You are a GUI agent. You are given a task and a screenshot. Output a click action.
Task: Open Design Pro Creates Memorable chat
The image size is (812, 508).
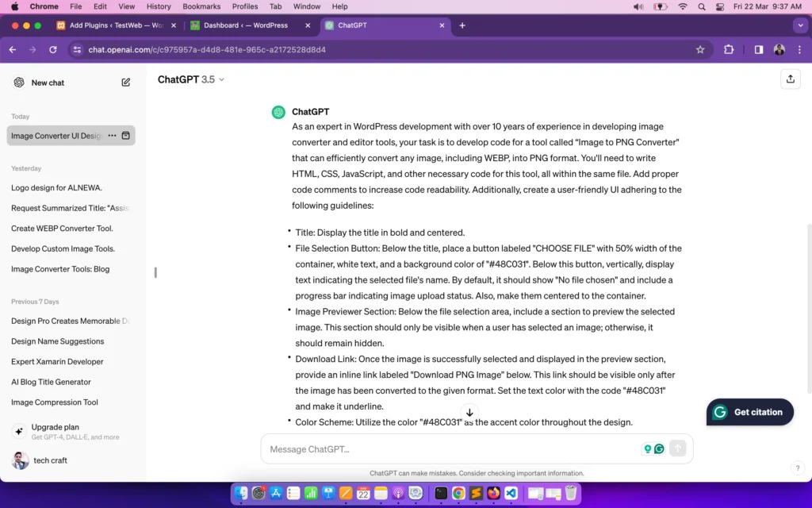click(x=70, y=321)
